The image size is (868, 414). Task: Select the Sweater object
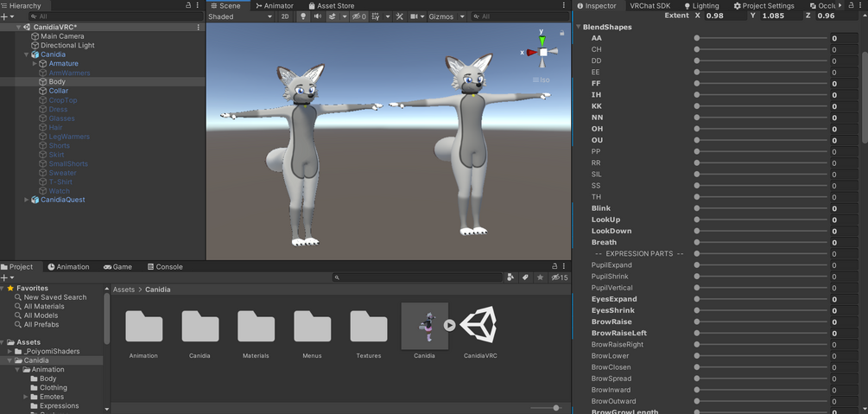pos(62,173)
